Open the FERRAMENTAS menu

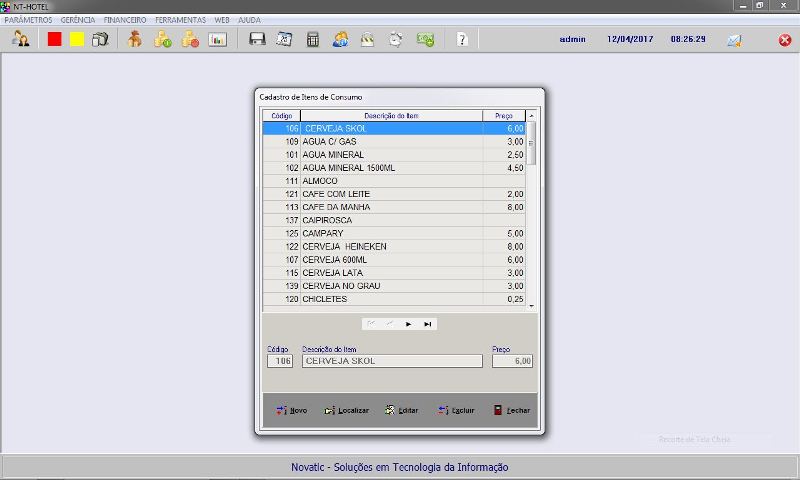point(180,20)
